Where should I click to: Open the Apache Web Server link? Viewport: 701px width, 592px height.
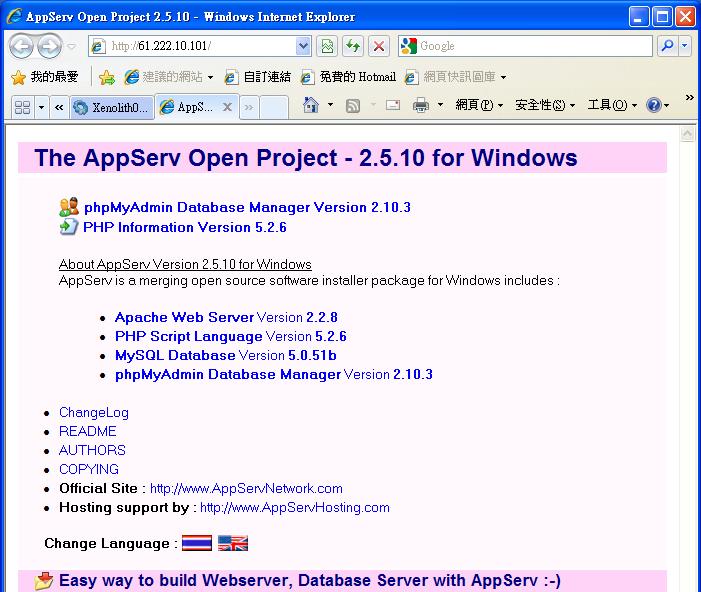click(x=184, y=317)
